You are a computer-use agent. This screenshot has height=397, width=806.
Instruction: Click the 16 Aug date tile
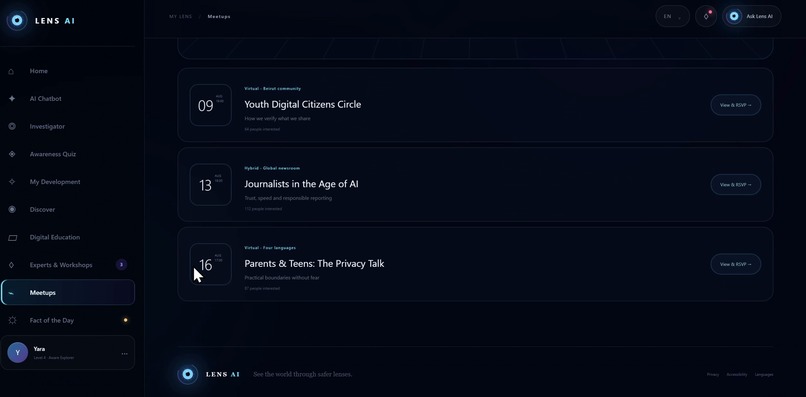coord(210,264)
